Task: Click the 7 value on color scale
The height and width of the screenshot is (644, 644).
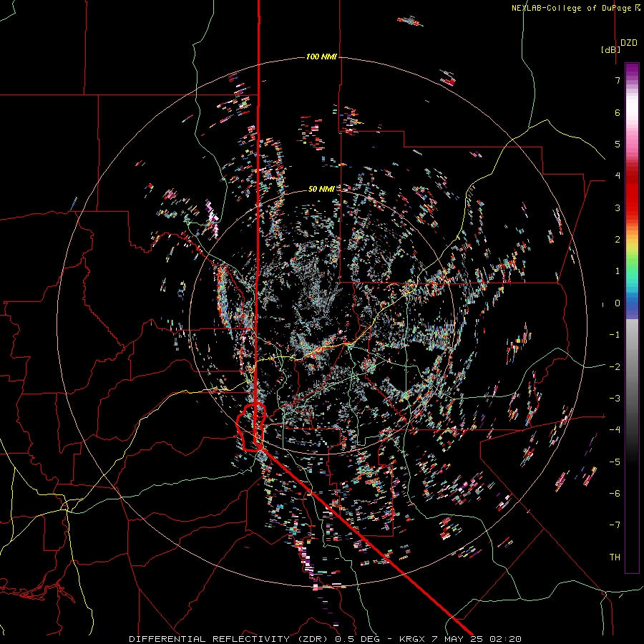Action: click(x=618, y=80)
